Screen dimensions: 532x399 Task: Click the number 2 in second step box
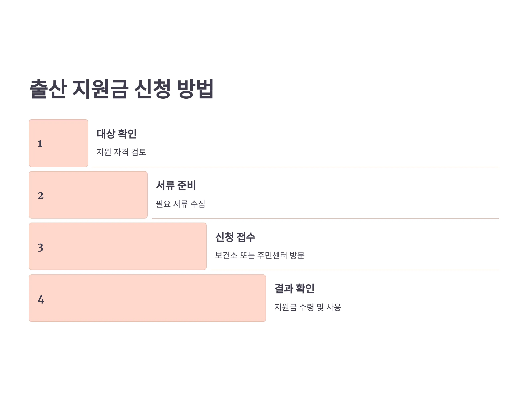[x=41, y=195]
